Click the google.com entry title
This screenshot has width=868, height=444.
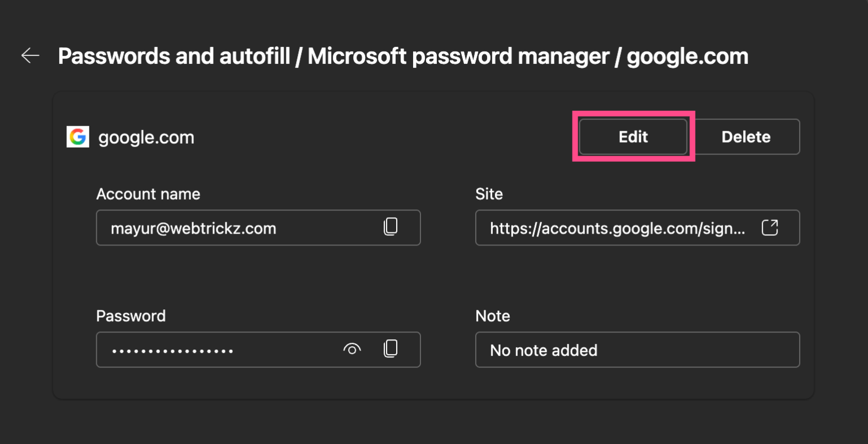[146, 136]
